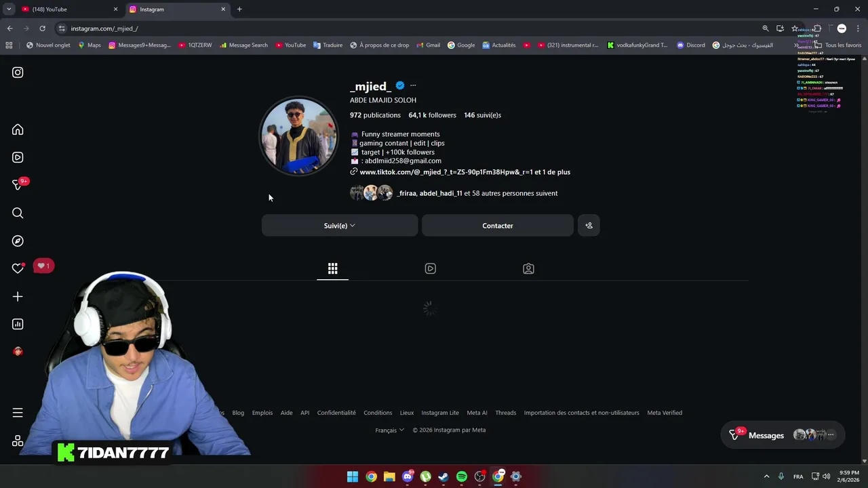
Task: Click the Contacter button
Action: click(x=498, y=226)
